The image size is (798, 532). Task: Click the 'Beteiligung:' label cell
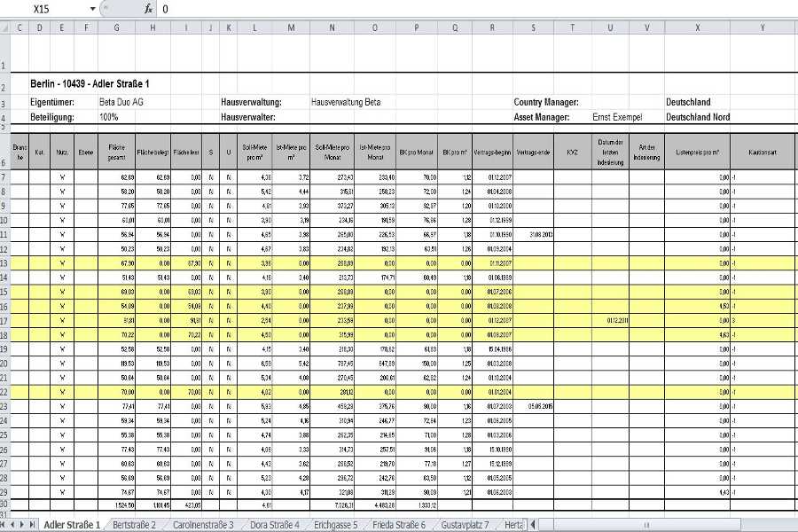(52, 117)
